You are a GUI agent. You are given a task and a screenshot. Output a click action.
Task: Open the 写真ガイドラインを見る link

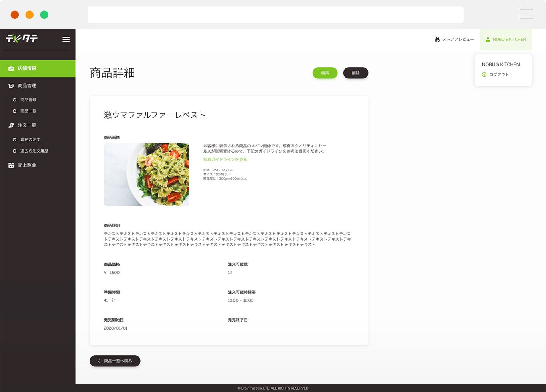click(x=225, y=159)
